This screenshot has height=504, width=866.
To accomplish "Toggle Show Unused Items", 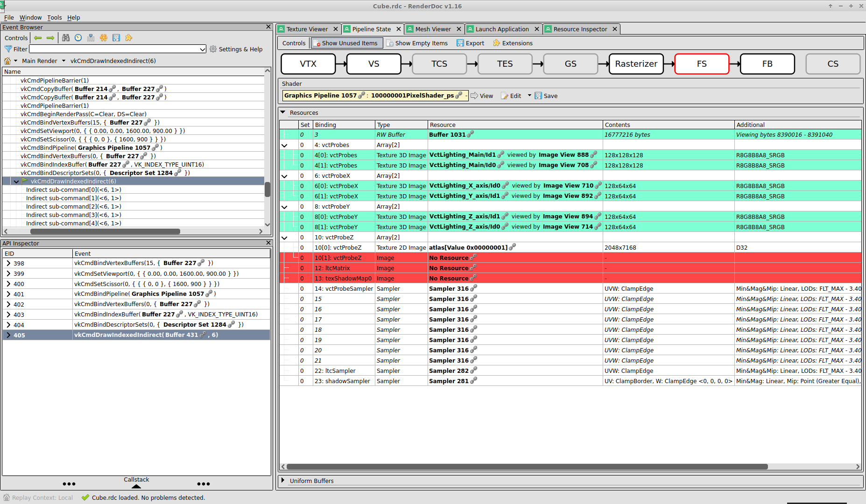I will 346,43.
